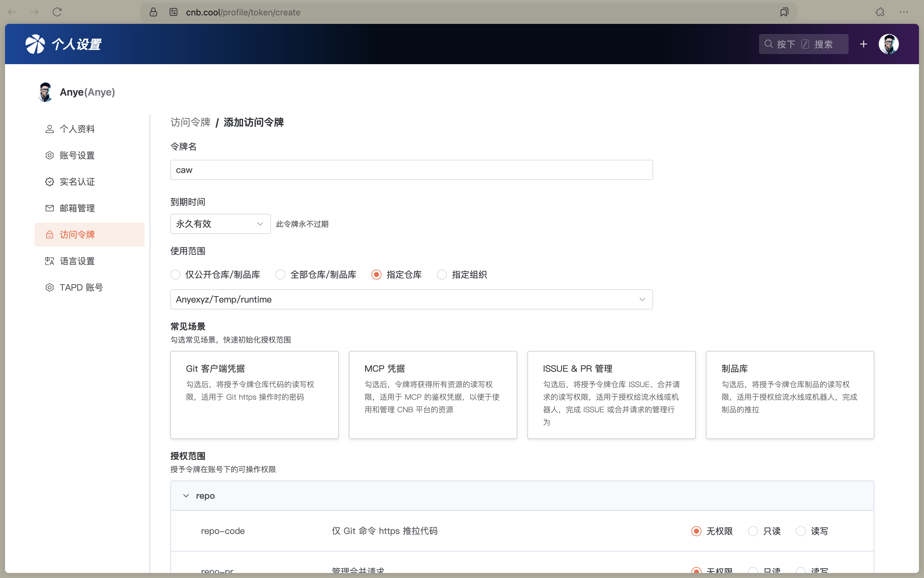Image resolution: width=924 pixels, height=578 pixels.
Task: Click the translate icon next to 语言设置
Action: [49, 261]
